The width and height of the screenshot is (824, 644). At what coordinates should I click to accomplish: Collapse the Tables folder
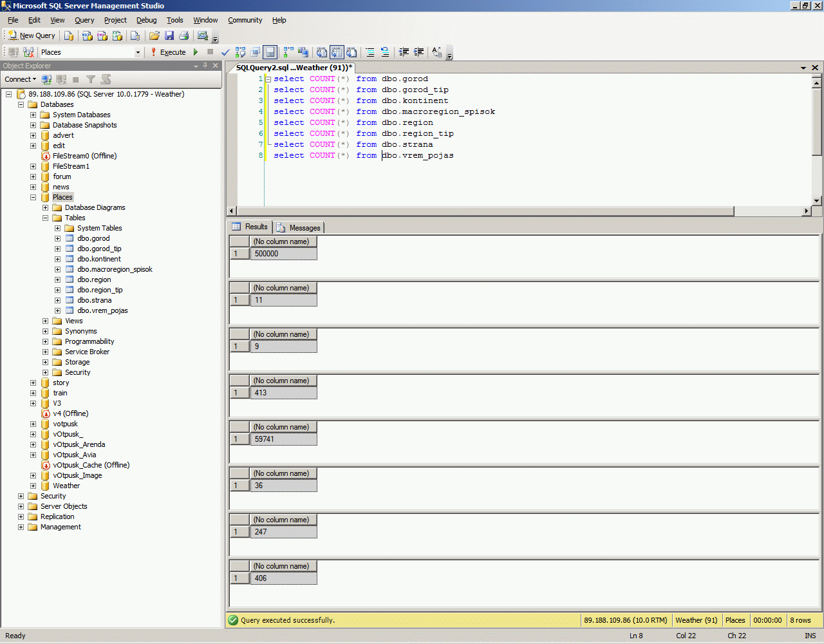(x=45, y=218)
